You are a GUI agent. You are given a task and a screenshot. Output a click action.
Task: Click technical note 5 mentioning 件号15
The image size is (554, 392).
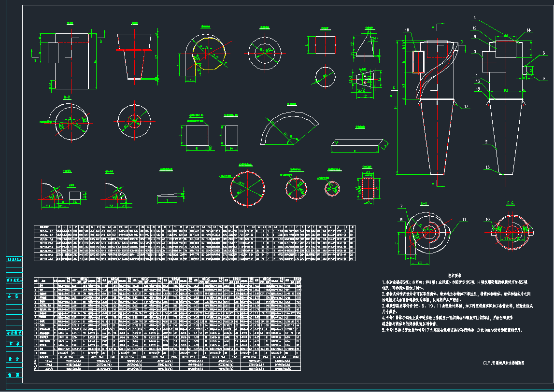(x=452, y=330)
